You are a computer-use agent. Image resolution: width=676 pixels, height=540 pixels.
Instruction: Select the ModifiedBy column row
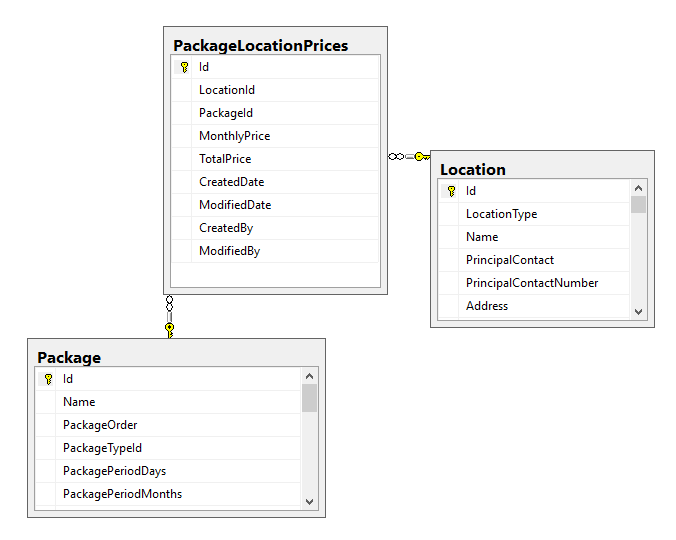coord(275,251)
